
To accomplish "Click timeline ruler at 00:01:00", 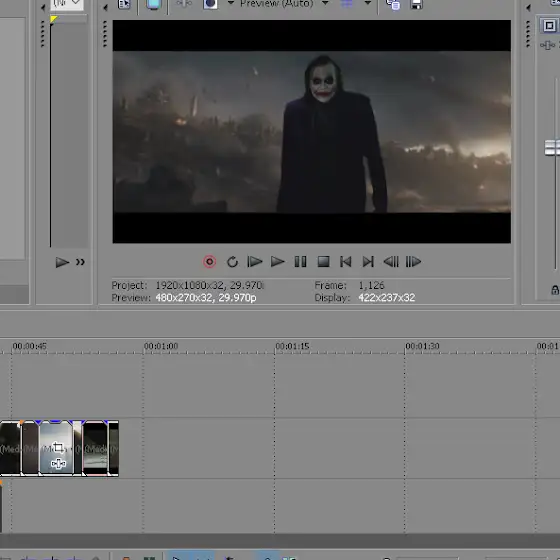I will [161, 346].
